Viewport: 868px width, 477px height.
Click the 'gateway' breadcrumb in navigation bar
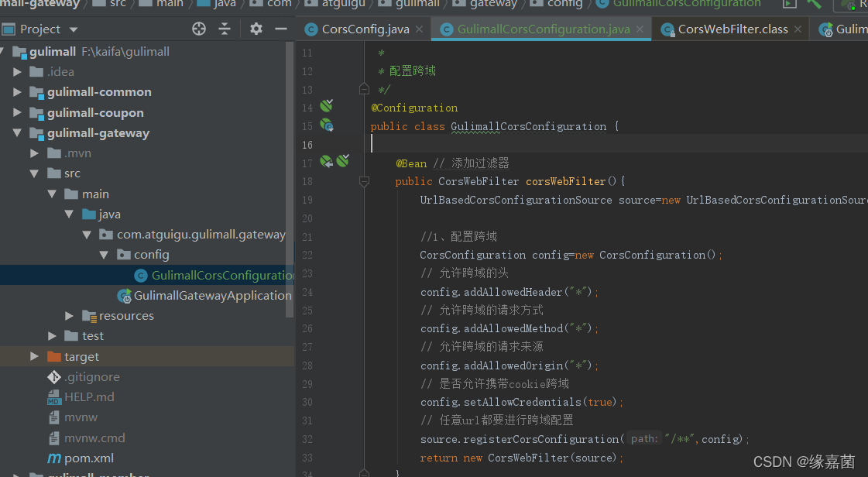(x=493, y=3)
